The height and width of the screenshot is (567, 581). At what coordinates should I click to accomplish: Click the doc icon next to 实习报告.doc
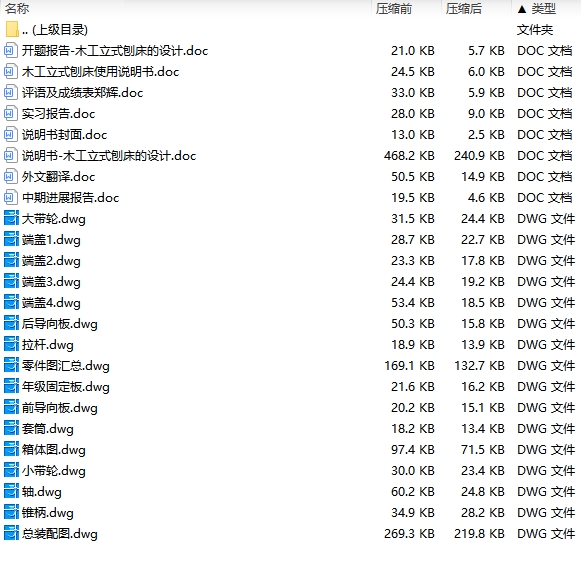tap(11, 113)
